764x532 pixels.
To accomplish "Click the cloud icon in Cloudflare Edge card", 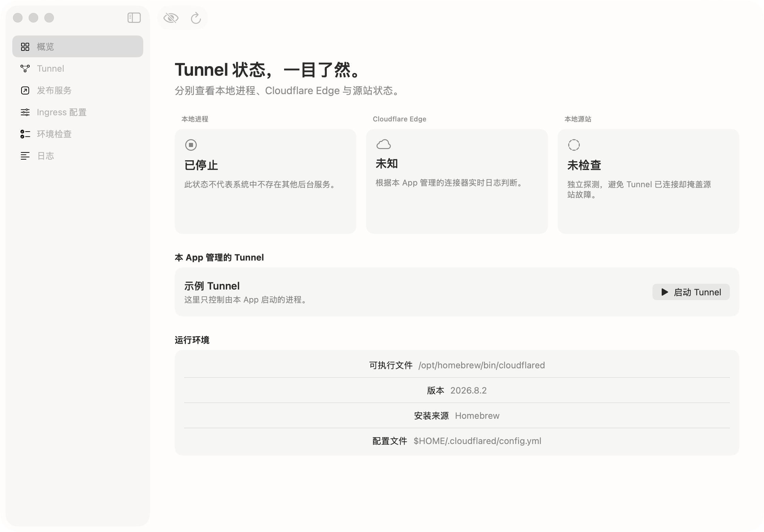I will (384, 144).
